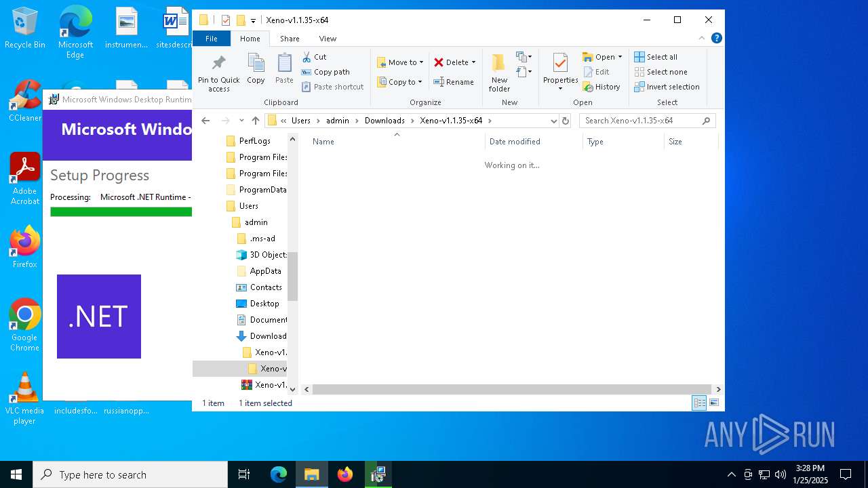Click the .NET setup progress bar
Image resolution: width=868 pixels, height=488 pixels.
pos(121,212)
